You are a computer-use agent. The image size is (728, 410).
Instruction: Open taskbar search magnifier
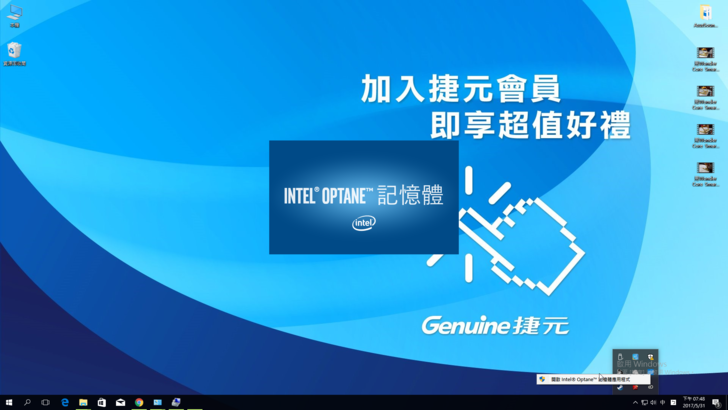(27, 403)
